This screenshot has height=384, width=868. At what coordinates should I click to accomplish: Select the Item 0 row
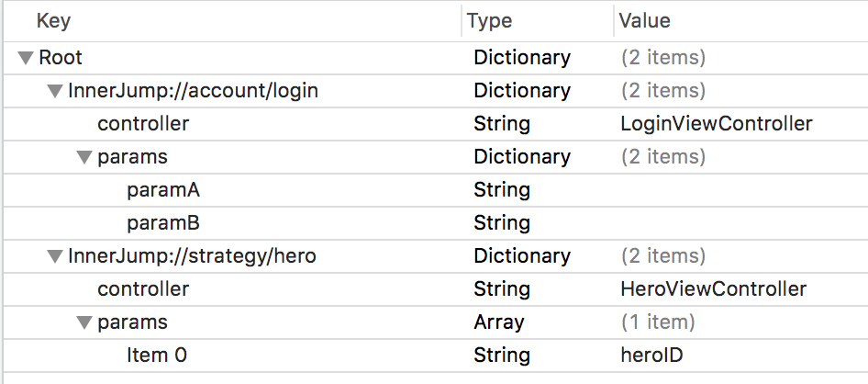[x=434, y=356]
